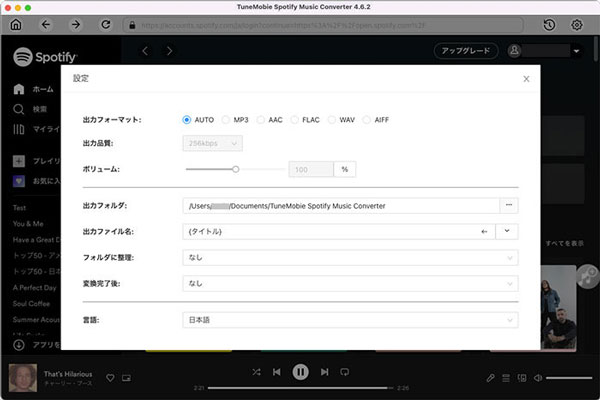This screenshot has height=400, width=600.
Task: Open the You & Me playlist
Action: click(28, 224)
